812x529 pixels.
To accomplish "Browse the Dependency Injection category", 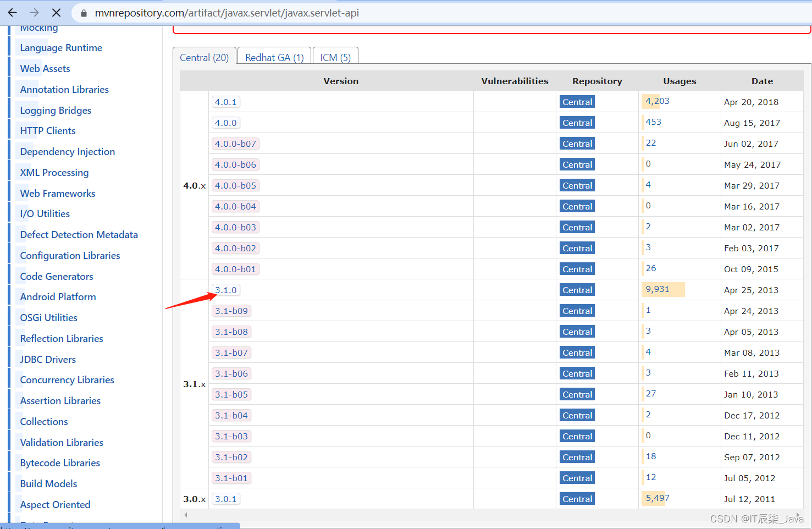I will pyautogui.click(x=67, y=151).
